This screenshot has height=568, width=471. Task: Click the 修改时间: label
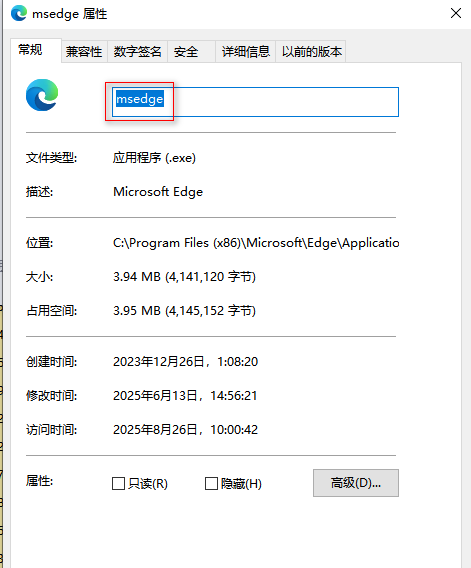[x=51, y=396]
